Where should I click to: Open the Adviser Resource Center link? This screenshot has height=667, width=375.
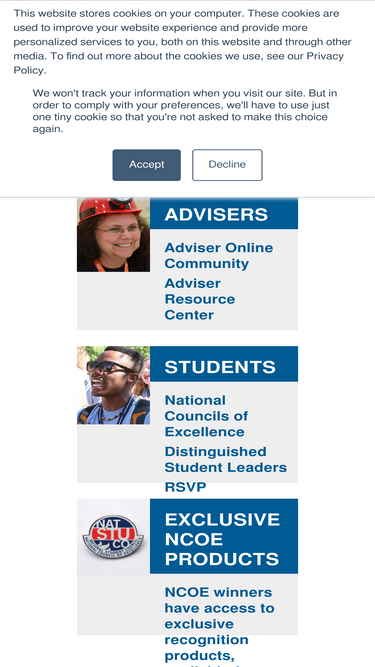(x=200, y=299)
